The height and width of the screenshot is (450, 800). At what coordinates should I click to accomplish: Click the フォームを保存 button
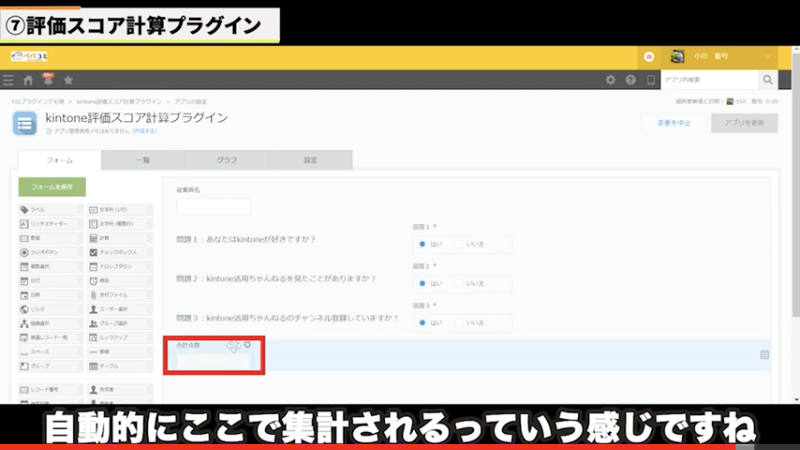[x=52, y=187]
